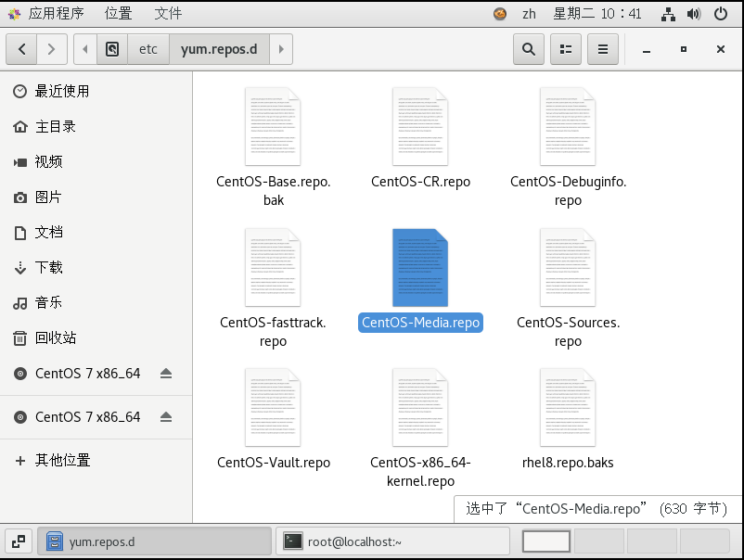Select the CentOS-CR.repo file icon
This screenshot has height=560, width=744.
click(420, 127)
